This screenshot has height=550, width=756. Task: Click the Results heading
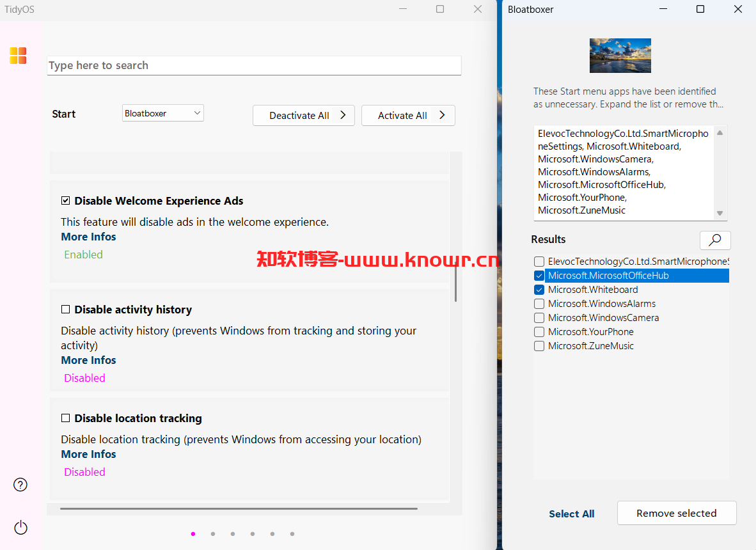coord(548,240)
